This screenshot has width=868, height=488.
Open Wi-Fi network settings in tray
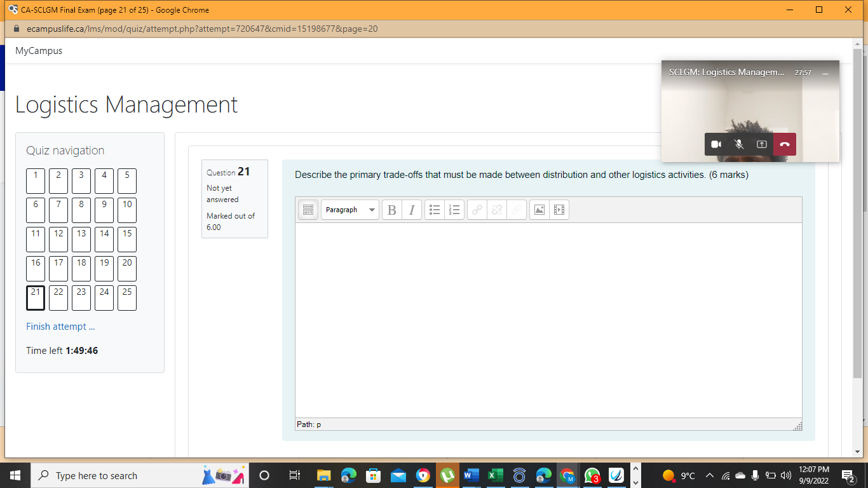(x=726, y=475)
